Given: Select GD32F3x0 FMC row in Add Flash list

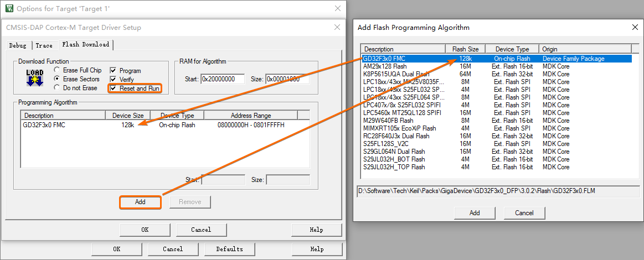Looking at the screenshot, I should [497, 59].
